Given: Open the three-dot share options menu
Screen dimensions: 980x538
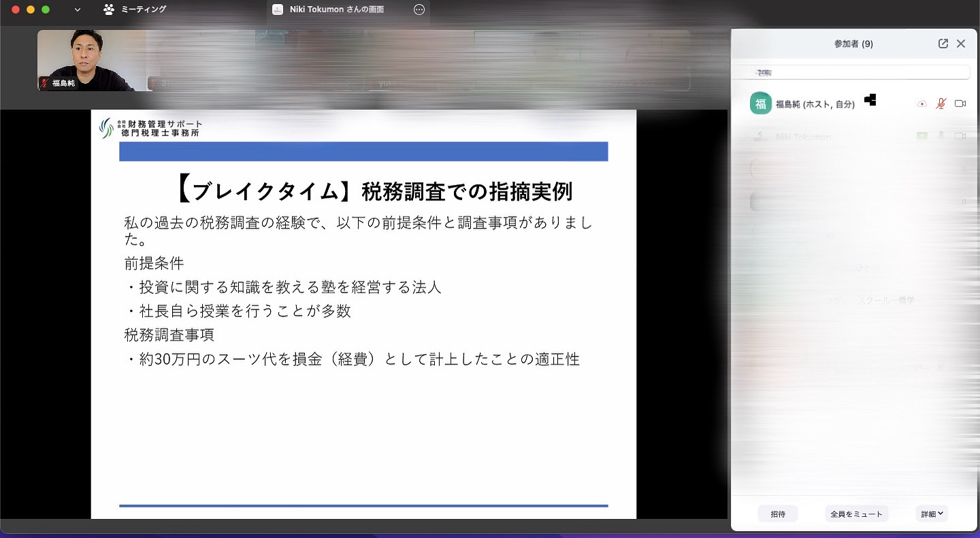Looking at the screenshot, I should click(x=419, y=10).
